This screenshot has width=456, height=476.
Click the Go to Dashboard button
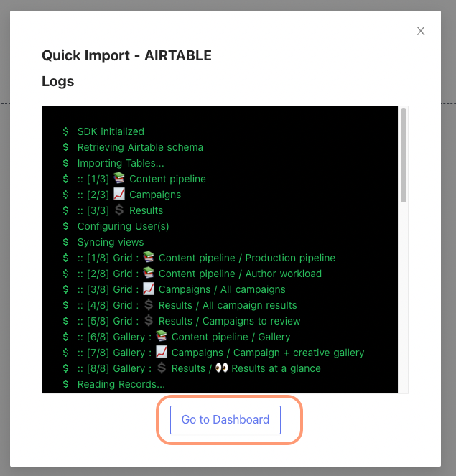coord(225,420)
